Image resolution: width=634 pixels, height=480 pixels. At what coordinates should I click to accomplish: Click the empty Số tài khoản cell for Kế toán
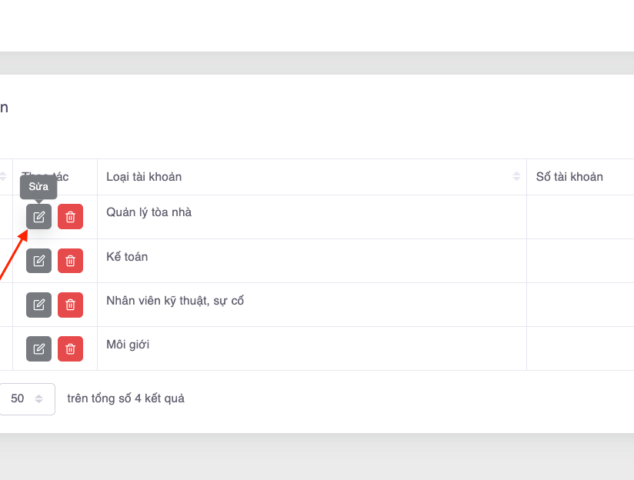(580, 260)
